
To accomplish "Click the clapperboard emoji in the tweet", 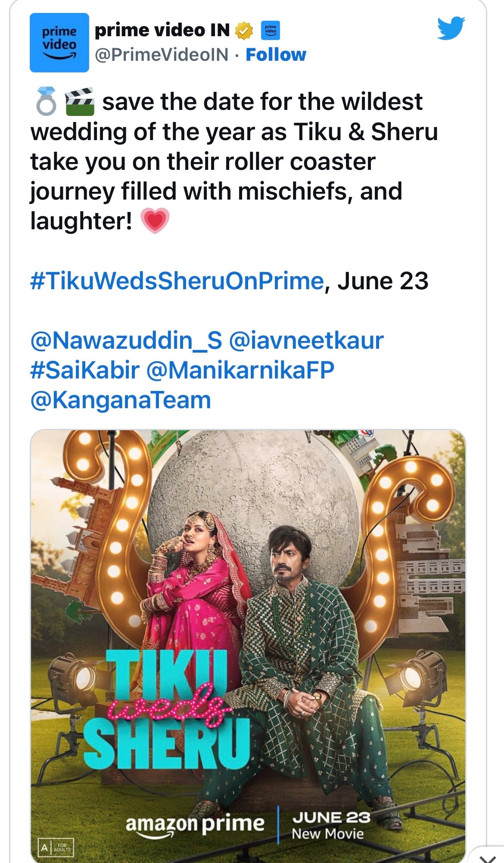I will click(79, 102).
